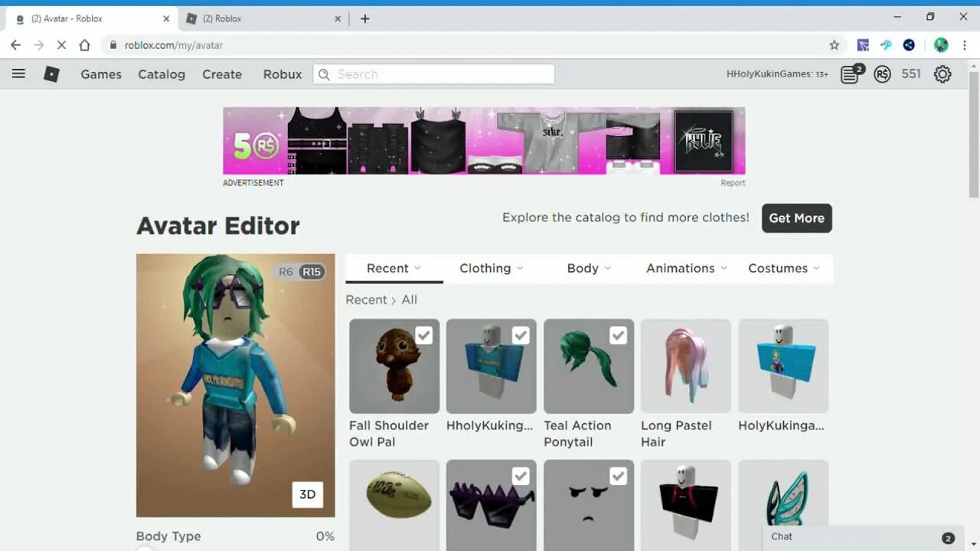Open Catalog in top navigation
The image size is (980, 551).
tap(162, 74)
